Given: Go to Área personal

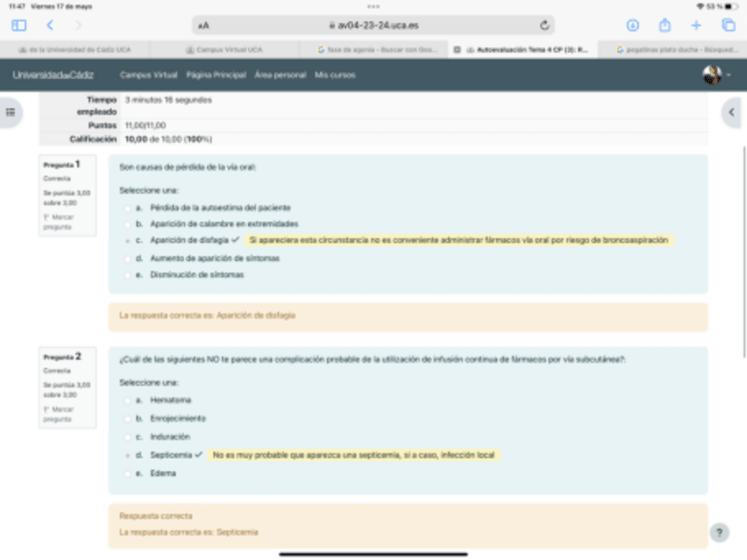Looking at the screenshot, I should (x=280, y=75).
